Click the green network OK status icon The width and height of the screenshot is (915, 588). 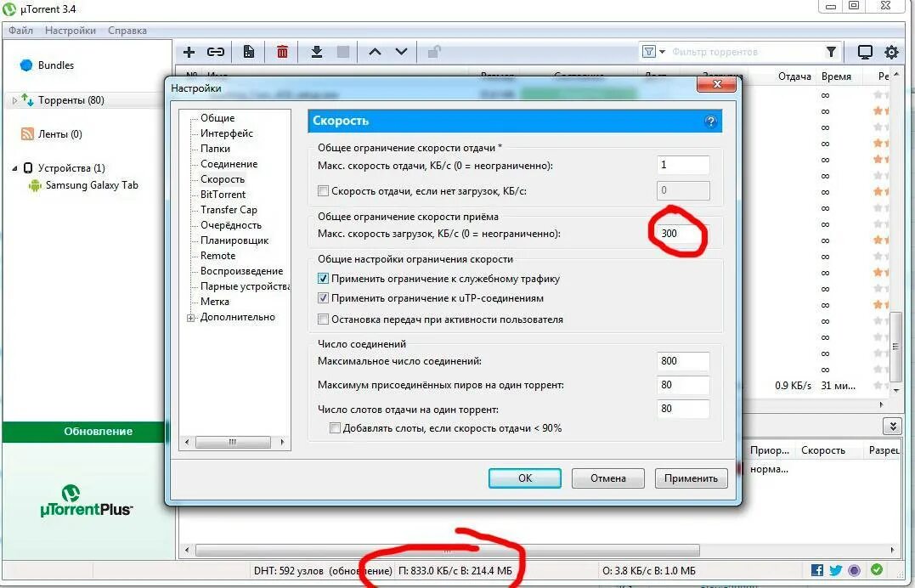(877, 569)
